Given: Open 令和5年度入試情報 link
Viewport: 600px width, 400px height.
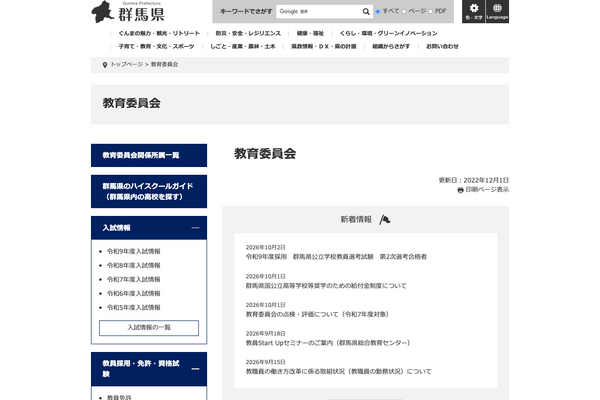Looking at the screenshot, I should pyautogui.click(x=133, y=307).
